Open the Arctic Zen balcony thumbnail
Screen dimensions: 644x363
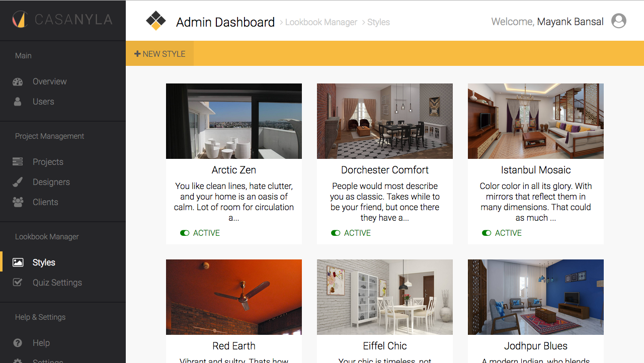click(x=234, y=121)
